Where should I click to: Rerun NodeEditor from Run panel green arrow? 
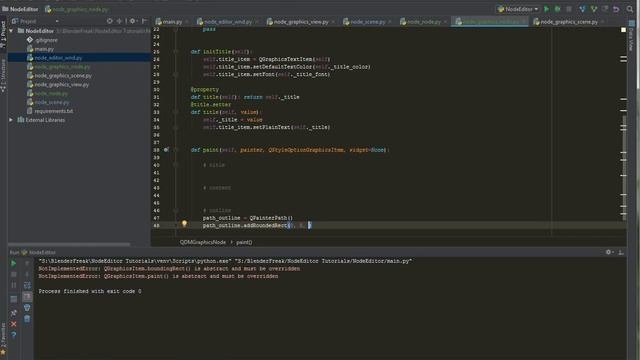13,263
